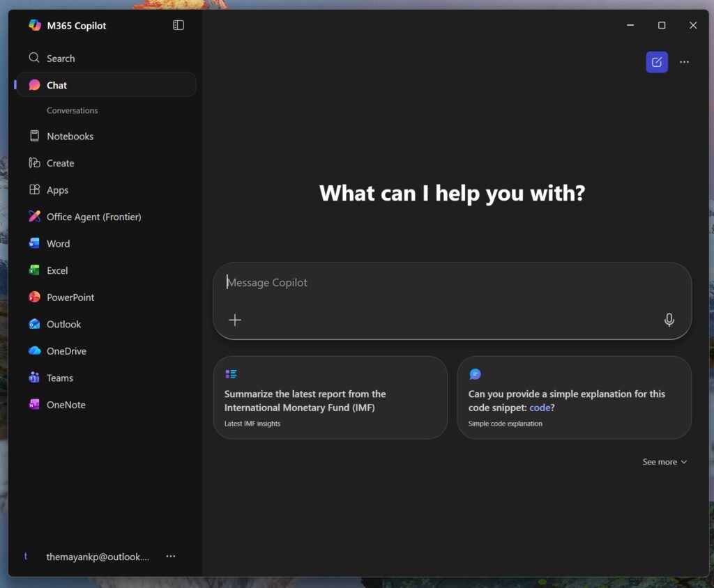The image size is (714, 588).
Task: Open the Word app from the sidebar
Action: [x=58, y=243]
